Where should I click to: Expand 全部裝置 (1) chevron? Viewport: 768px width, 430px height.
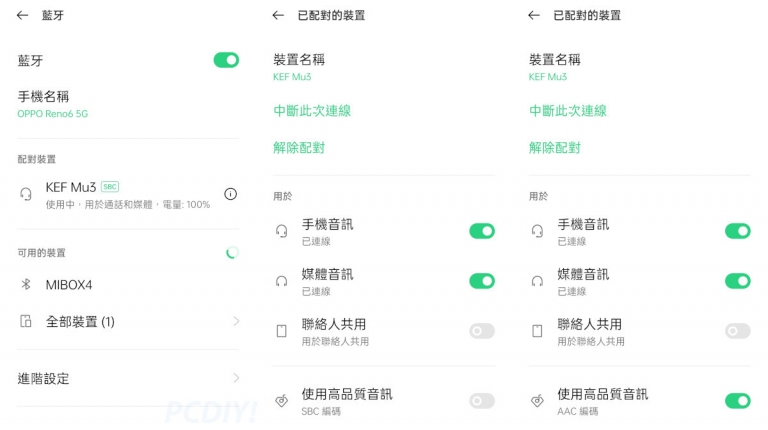236,321
